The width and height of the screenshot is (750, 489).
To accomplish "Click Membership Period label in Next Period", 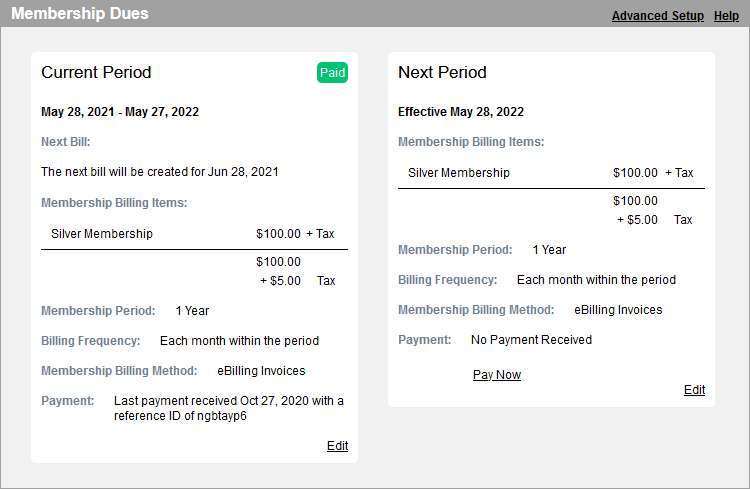I will [455, 250].
